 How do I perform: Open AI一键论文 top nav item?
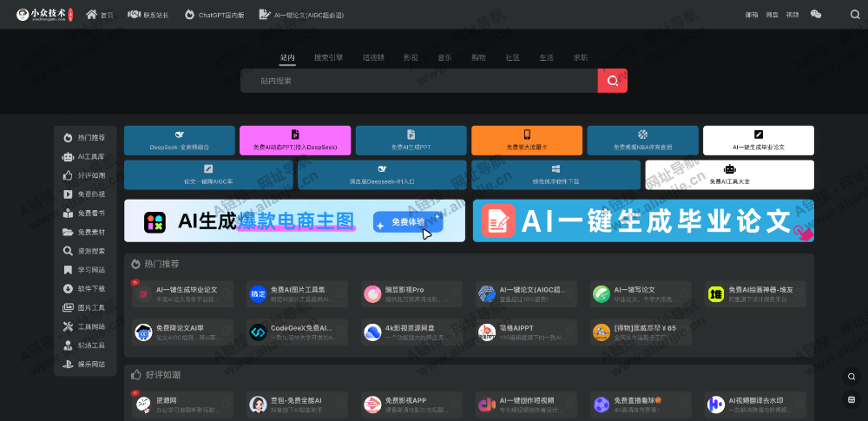tap(302, 15)
